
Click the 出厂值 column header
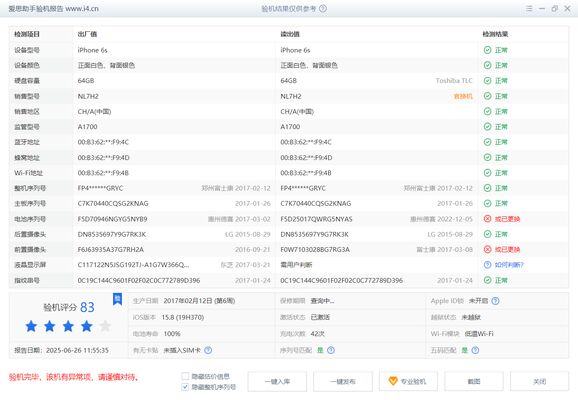click(x=87, y=34)
